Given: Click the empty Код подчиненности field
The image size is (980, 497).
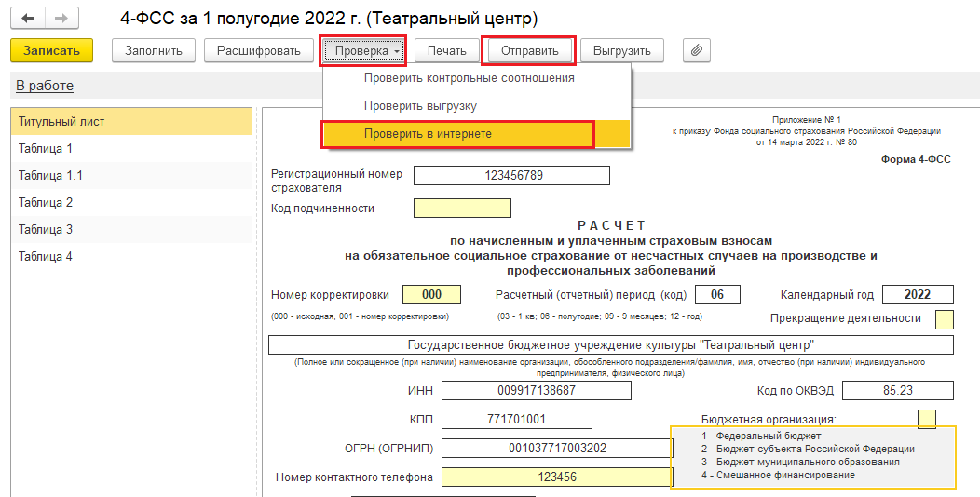Looking at the screenshot, I should point(462,208).
